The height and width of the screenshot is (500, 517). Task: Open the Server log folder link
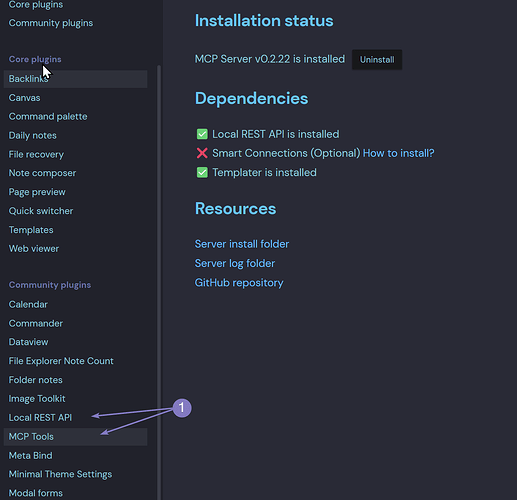coord(235,263)
